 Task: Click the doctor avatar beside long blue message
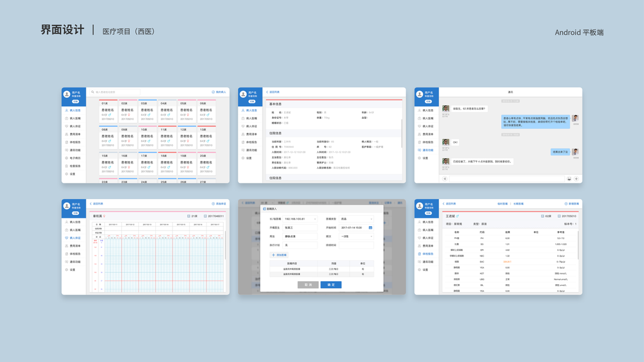coord(575,118)
